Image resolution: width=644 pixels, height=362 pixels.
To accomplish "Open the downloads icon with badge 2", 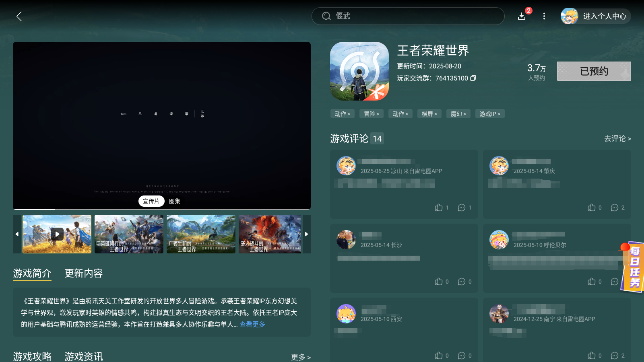I will (x=522, y=16).
